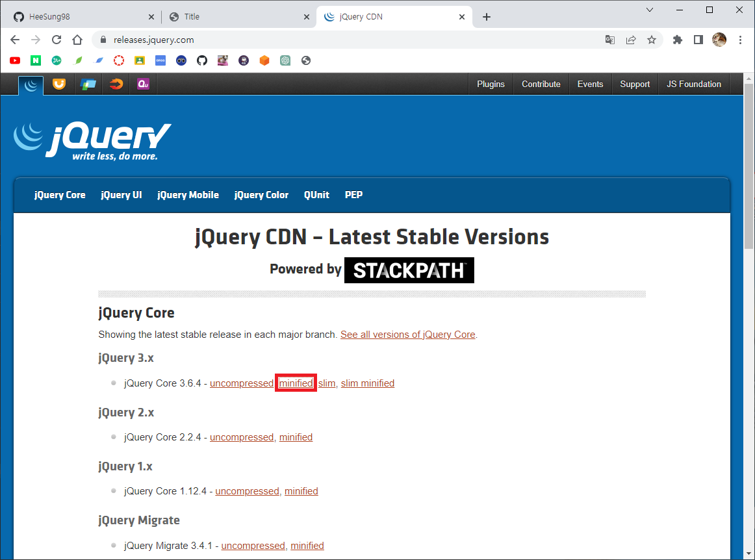View site information via the lock icon

coord(103,40)
